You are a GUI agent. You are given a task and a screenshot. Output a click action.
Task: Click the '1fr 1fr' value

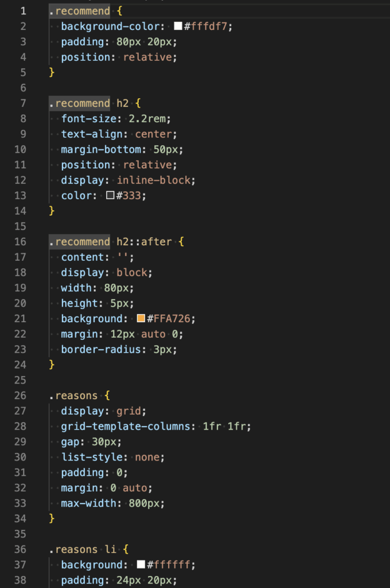224,426
